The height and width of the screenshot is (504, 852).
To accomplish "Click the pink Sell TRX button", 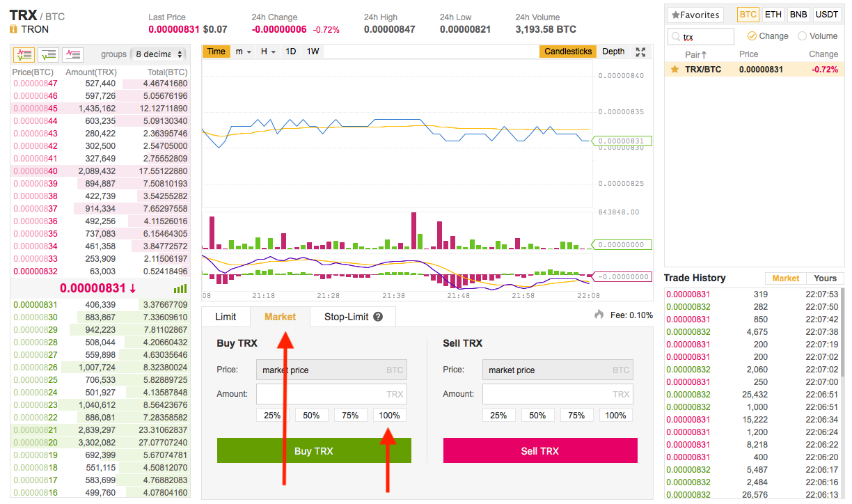I will [540, 450].
